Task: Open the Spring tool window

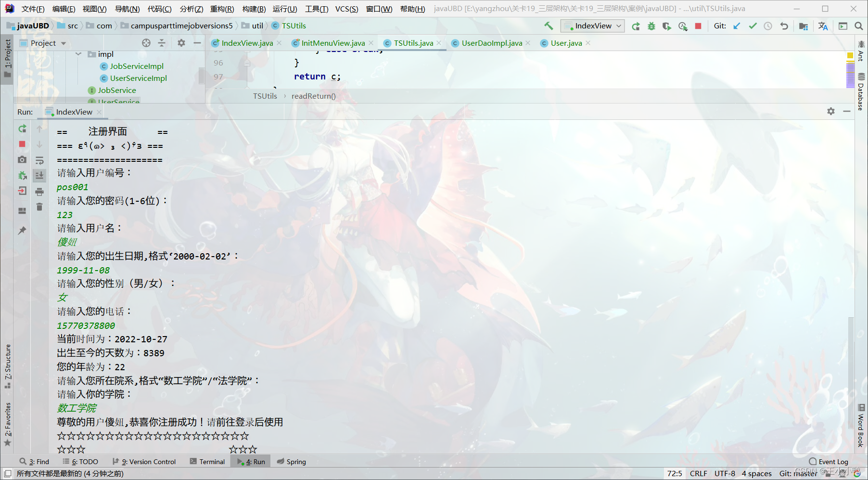Action: [292, 462]
